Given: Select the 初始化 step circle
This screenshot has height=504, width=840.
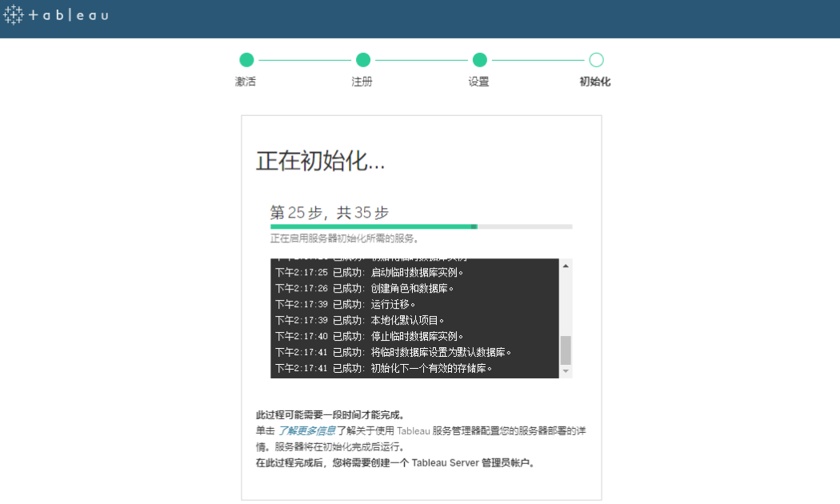Looking at the screenshot, I should [x=596, y=60].
